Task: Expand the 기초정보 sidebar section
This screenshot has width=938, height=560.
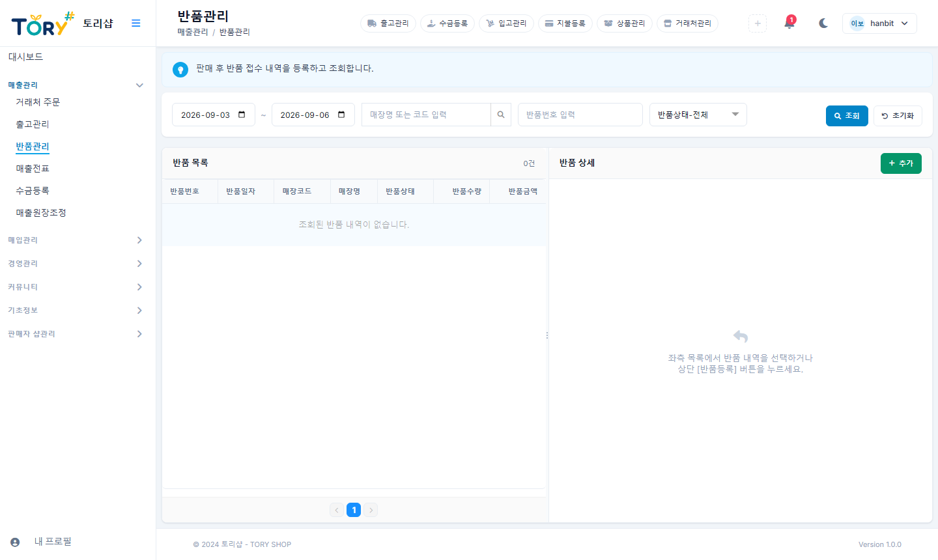Action: (x=76, y=311)
